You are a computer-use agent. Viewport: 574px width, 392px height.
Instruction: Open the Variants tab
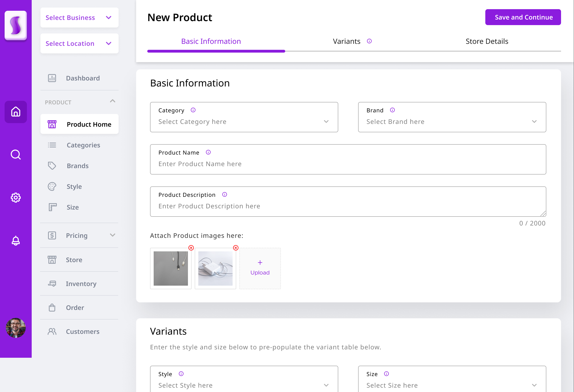pos(347,41)
